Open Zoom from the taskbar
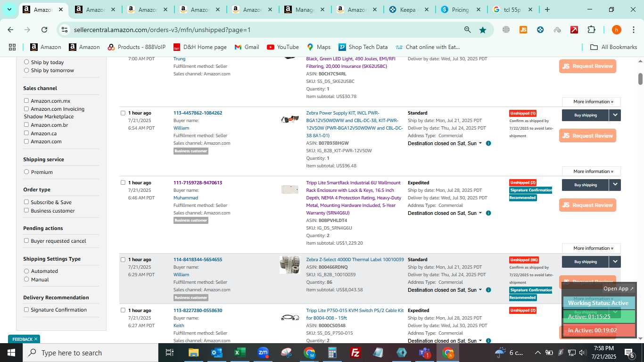Viewport: 644px width, 362px height. (263, 353)
